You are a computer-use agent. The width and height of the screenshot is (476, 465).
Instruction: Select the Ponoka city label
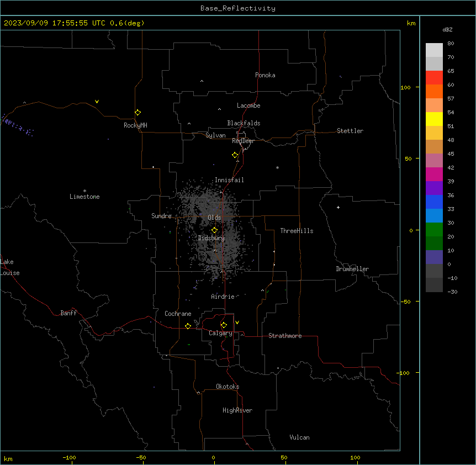(265, 75)
